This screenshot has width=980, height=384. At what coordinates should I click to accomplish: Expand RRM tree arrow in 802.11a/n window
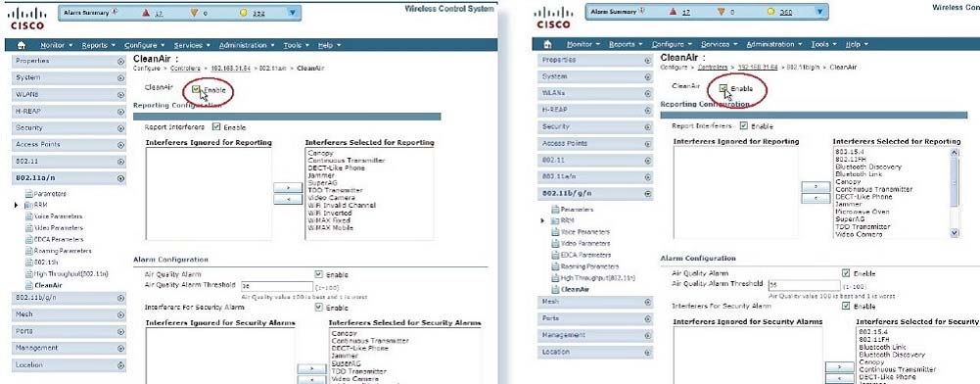[17, 205]
